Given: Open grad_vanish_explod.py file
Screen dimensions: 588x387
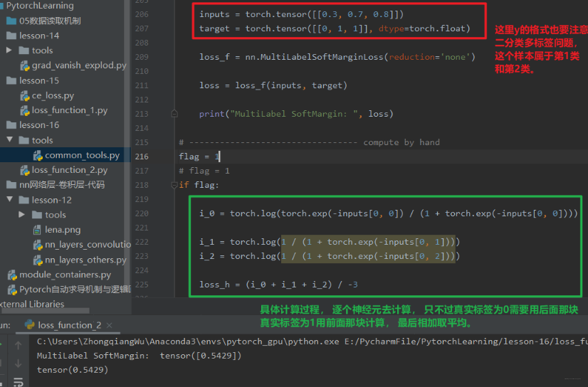Looking at the screenshot, I should [x=79, y=65].
